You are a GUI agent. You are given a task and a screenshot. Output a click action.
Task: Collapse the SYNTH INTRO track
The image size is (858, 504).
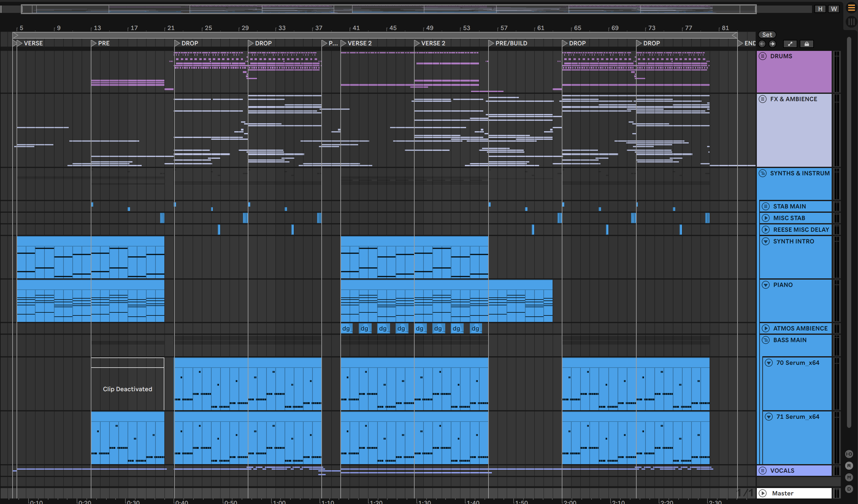[766, 241]
